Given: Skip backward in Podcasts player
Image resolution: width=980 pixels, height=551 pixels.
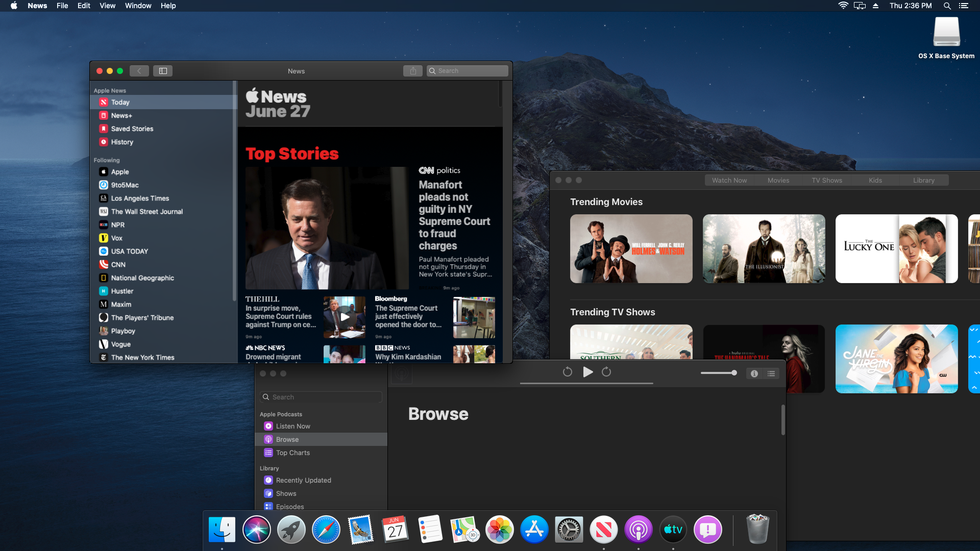Looking at the screenshot, I should pyautogui.click(x=567, y=372).
